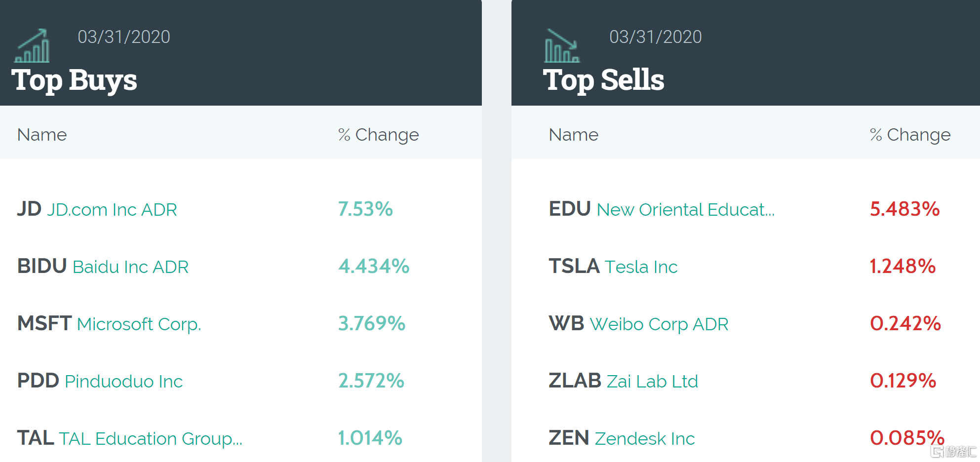Click the Top Sells panel title

[603, 80]
